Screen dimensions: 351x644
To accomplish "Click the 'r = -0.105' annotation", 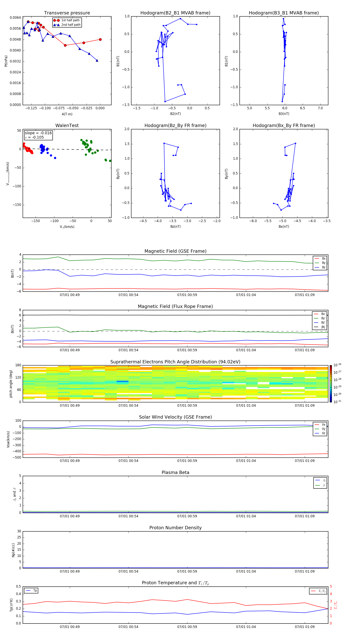I will (35, 137).
